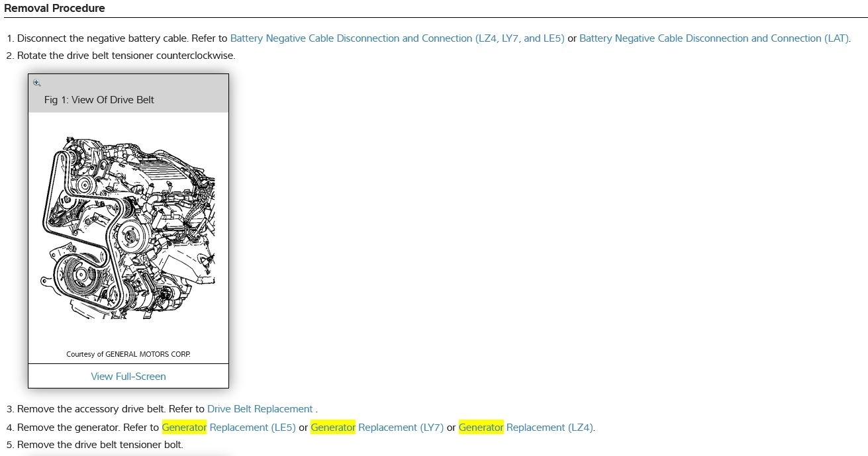Open Generator Replacement (LY7) link
The height and width of the screenshot is (456, 868).
pyautogui.click(x=377, y=428)
